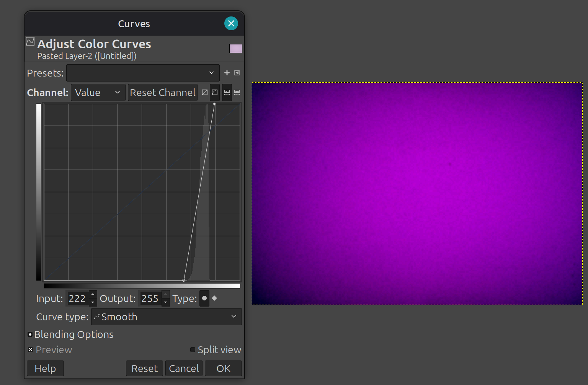
Task: Cancel the Curves dialog
Action: [184, 369]
